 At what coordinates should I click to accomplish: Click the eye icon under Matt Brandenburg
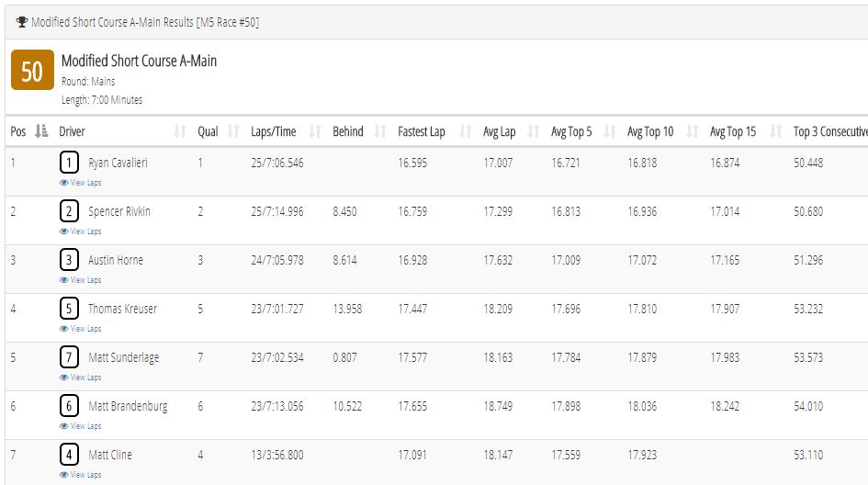click(x=63, y=426)
